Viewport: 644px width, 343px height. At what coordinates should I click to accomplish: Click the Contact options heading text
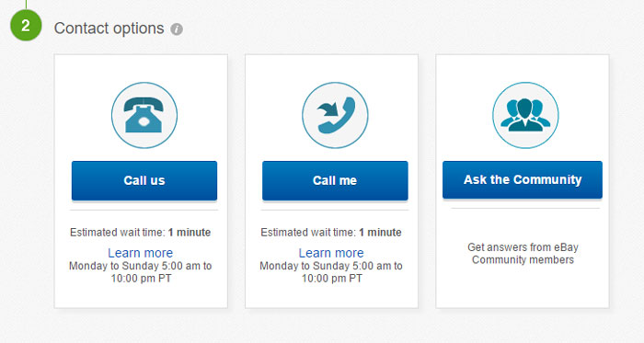[x=109, y=29]
